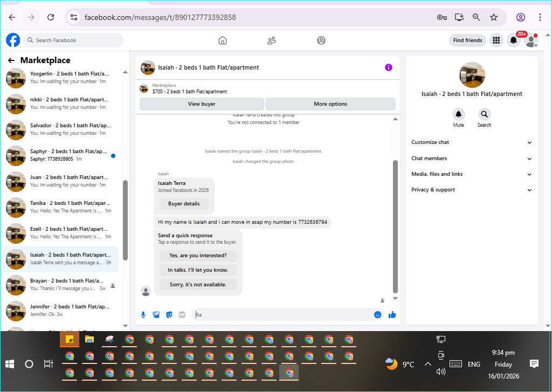
Task: Click the large group photo in right panel
Action: coord(472,75)
